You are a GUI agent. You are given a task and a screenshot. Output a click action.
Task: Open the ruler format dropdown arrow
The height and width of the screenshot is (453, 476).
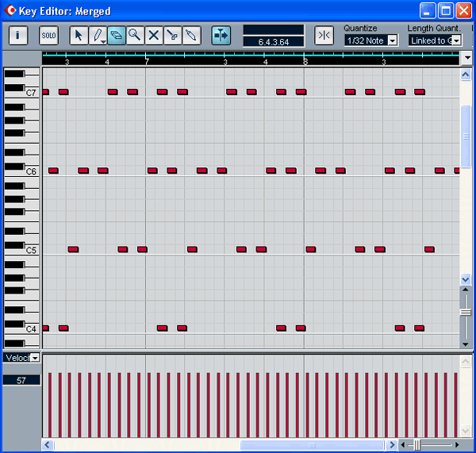[x=467, y=58]
